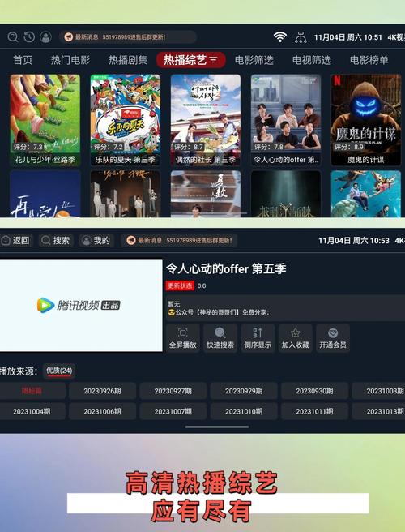Select episode 20231013期
Screen dimensions: 405x532
click(378, 411)
